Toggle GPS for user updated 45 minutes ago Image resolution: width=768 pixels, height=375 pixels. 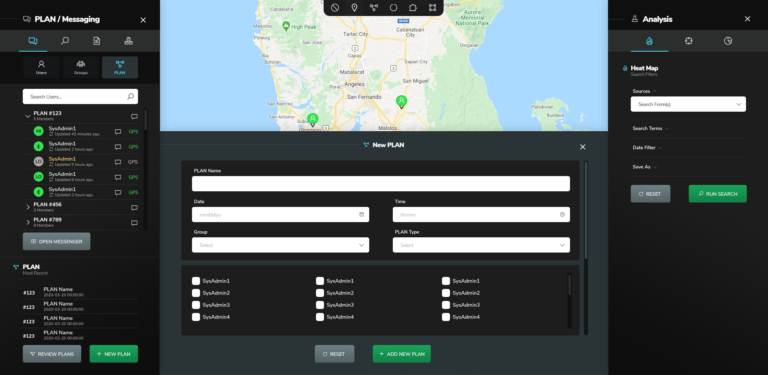(133, 132)
